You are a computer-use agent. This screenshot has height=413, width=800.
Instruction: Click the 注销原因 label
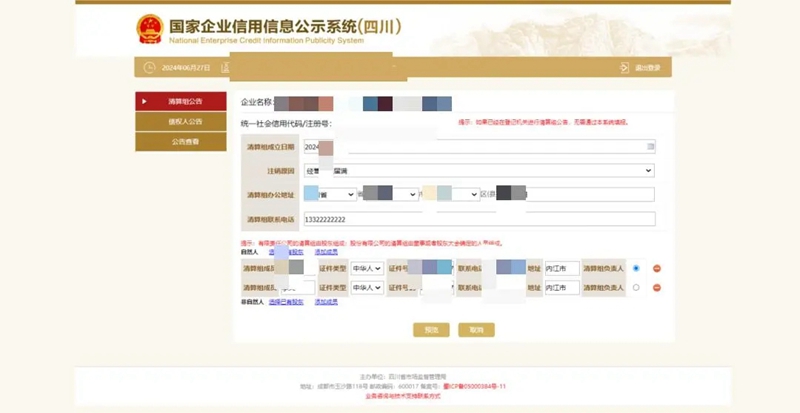click(x=281, y=171)
